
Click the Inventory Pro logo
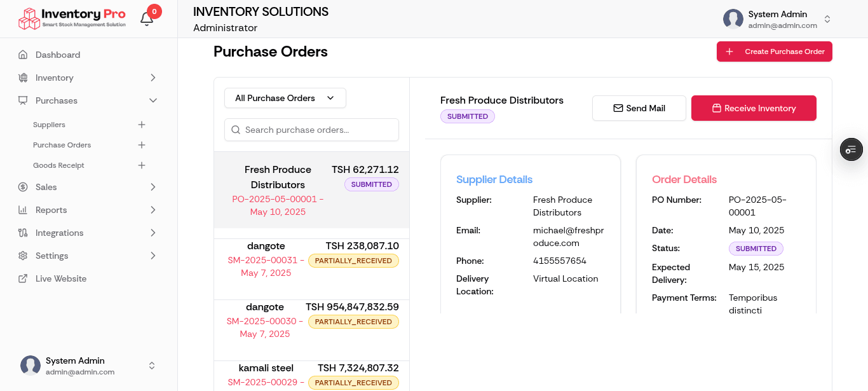72,18
